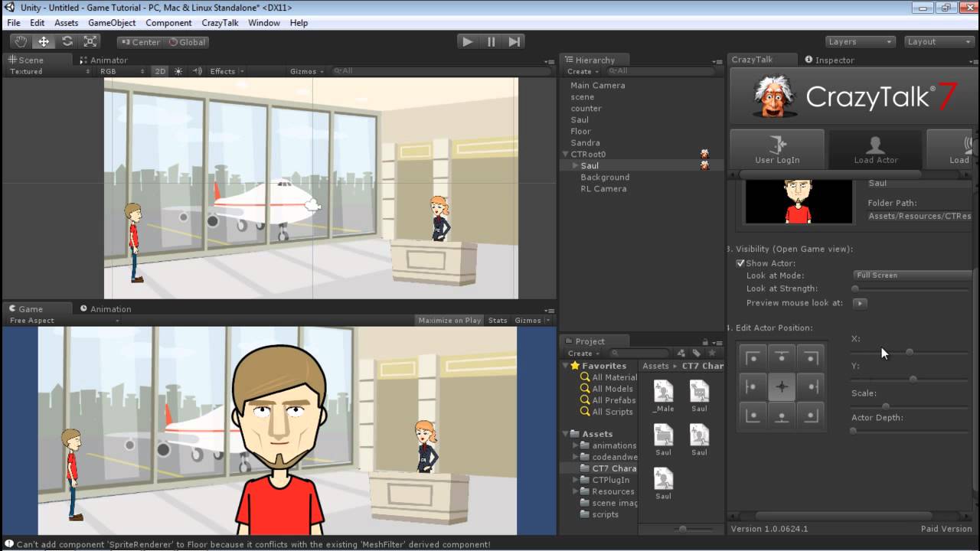Expand the animations folder in Assets
The height and width of the screenshot is (551, 980).
(576, 445)
